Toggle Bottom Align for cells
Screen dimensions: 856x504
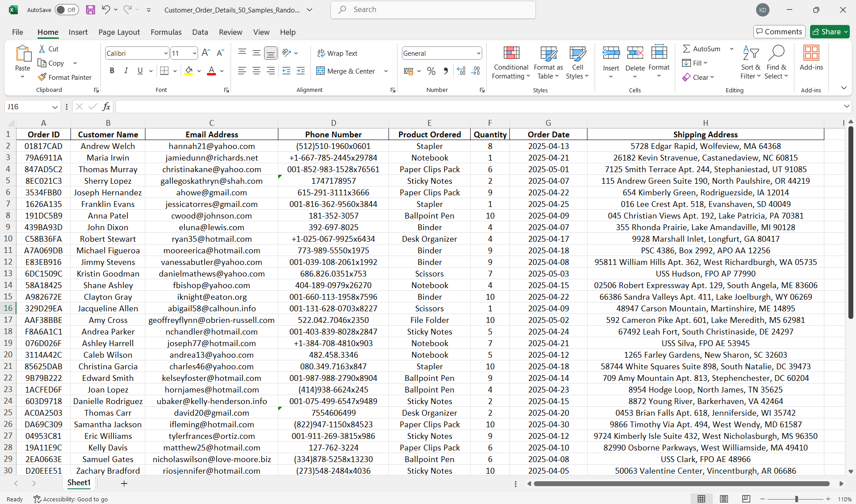(271, 53)
